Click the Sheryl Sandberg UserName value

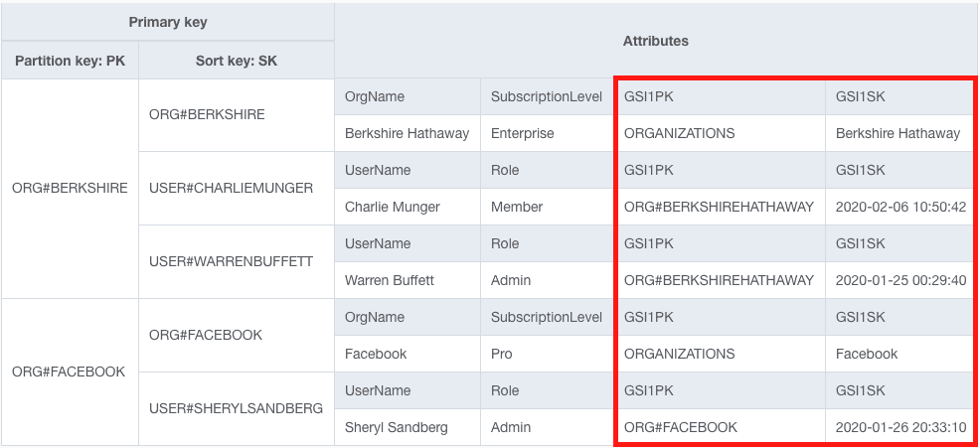(397, 427)
